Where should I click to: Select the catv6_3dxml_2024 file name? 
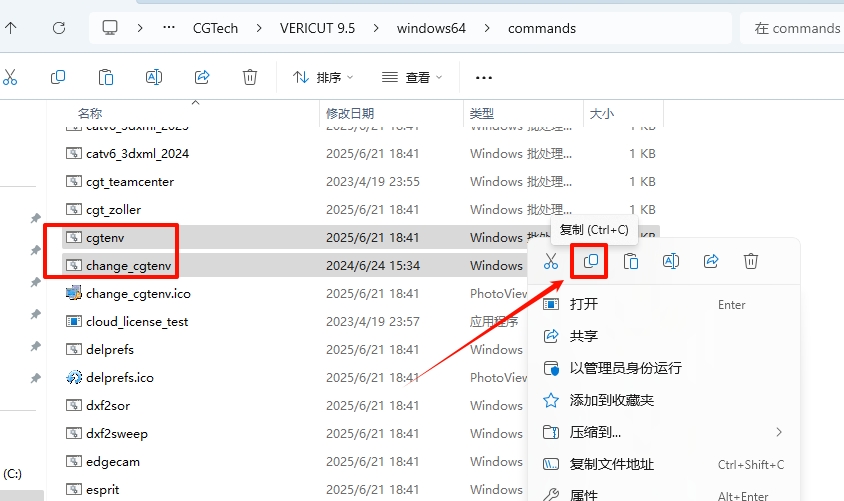pyautogui.click(x=137, y=153)
